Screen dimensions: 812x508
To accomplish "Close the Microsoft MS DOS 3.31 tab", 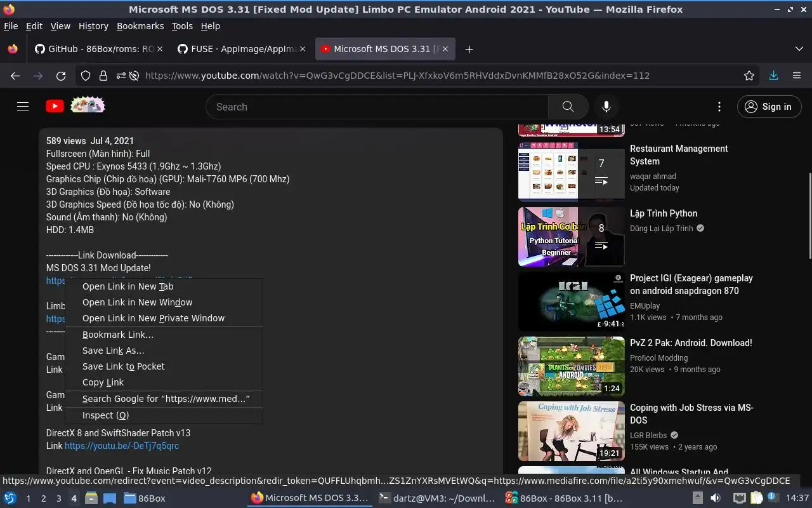I will point(446,49).
